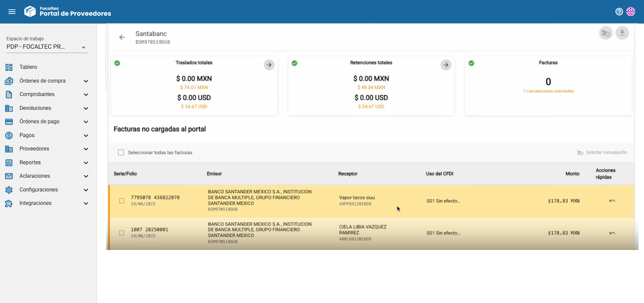Open Retenciones totales details arrow
The height and width of the screenshot is (303, 644).
point(446,65)
